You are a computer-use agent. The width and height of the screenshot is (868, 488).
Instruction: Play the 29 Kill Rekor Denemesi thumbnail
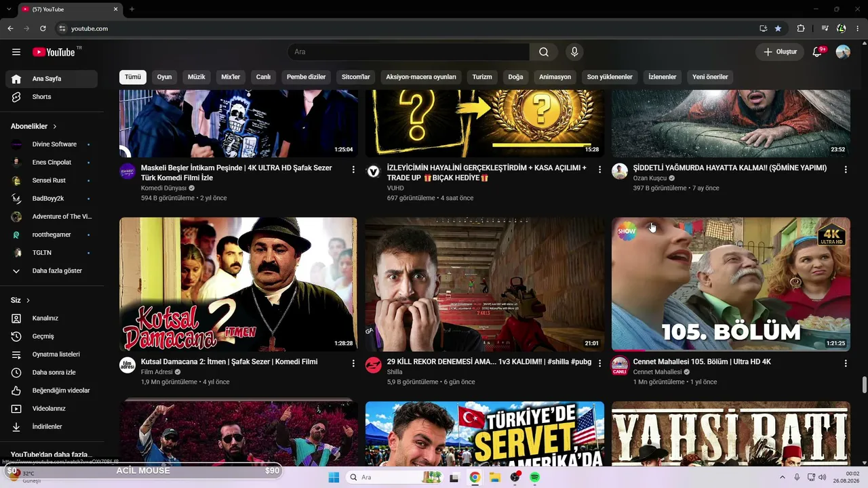click(484, 284)
